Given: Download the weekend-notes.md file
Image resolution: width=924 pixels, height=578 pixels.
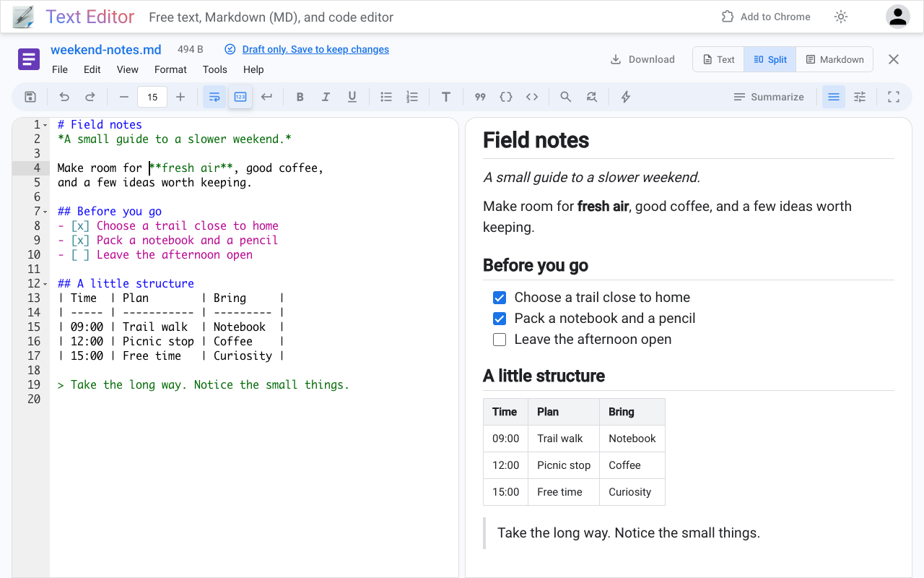Looking at the screenshot, I should tap(642, 59).
